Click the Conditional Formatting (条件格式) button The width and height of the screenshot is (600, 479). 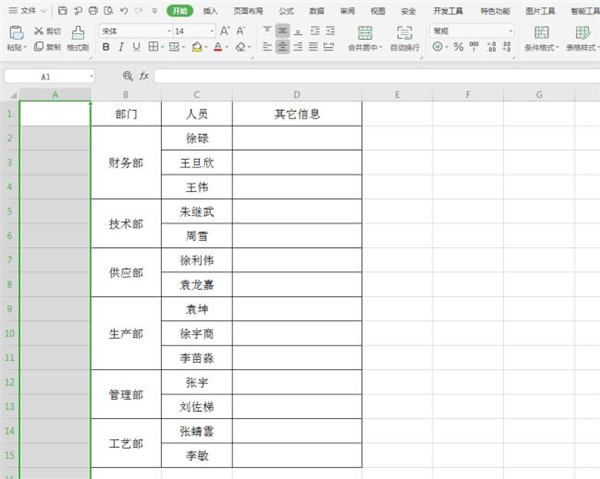(x=540, y=38)
